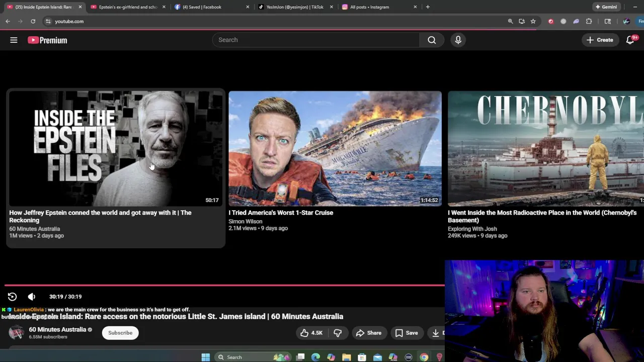Open Microsoft Store from taskbar
This screenshot has height=362, width=644.
[x=362, y=357]
